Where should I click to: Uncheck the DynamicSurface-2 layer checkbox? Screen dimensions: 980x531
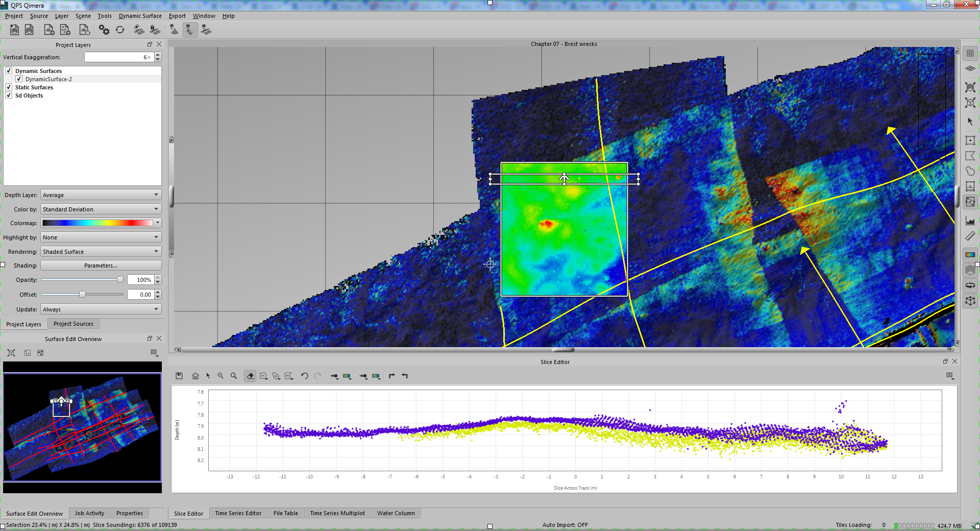[19, 79]
